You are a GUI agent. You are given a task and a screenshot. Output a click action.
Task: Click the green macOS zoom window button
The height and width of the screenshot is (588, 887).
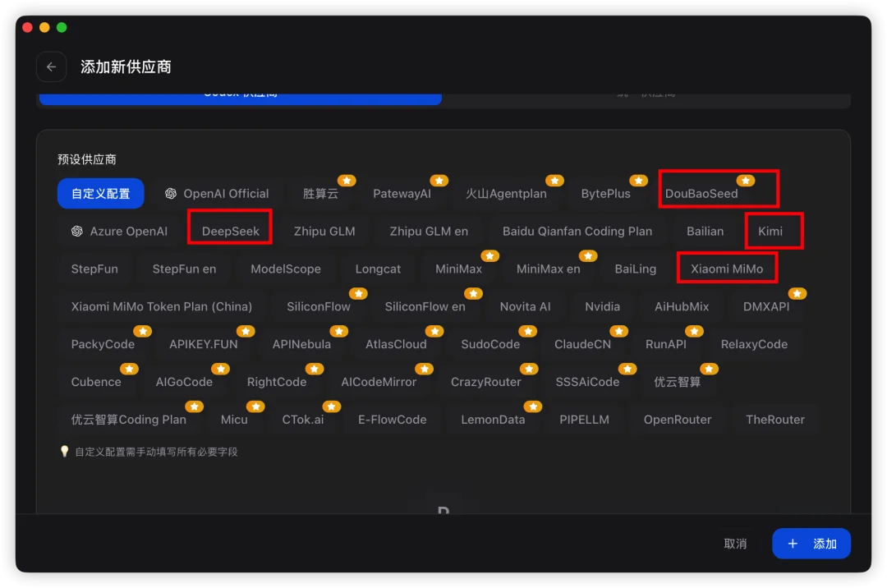(x=62, y=27)
